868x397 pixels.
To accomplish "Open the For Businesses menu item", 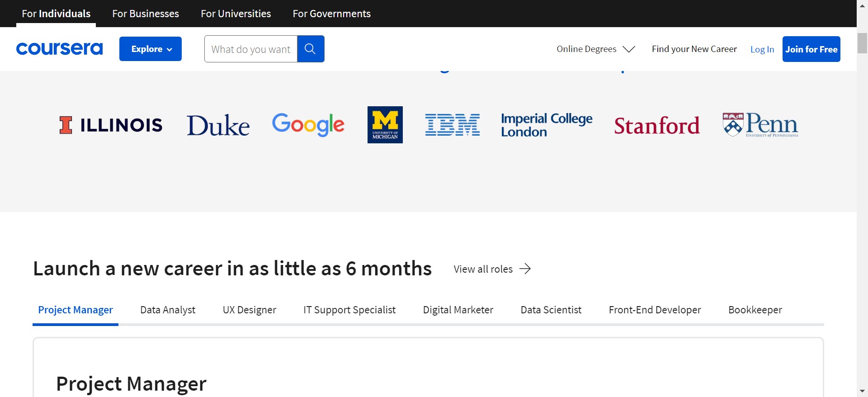I will (146, 14).
